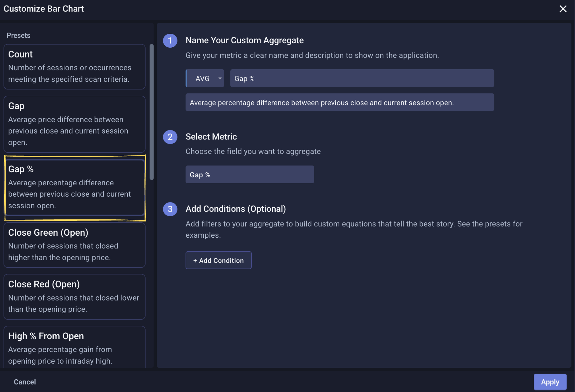Close the Customize Bar Chart dialog
Viewport: 575px width, 392px height.
(563, 9)
